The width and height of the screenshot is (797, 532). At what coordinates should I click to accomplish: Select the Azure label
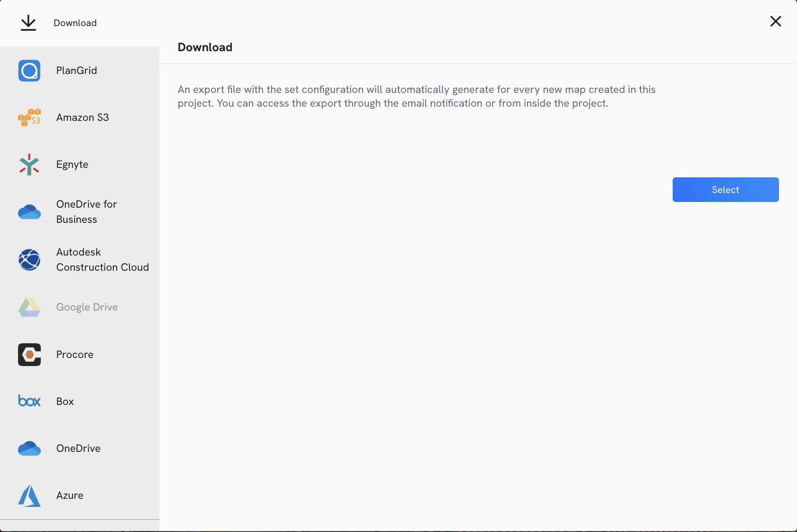coord(70,495)
